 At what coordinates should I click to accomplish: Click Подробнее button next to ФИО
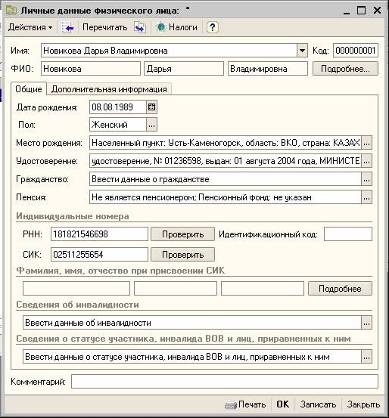pos(345,69)
